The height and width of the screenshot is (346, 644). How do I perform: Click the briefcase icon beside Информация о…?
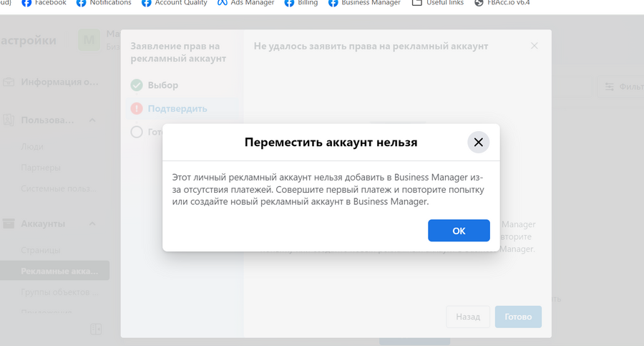click(9, 82)
